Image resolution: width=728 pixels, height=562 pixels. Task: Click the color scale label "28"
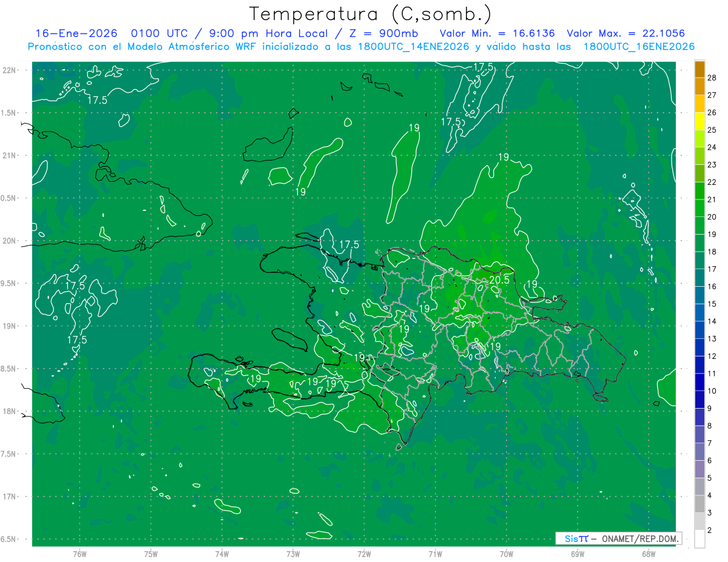(712, 78)
